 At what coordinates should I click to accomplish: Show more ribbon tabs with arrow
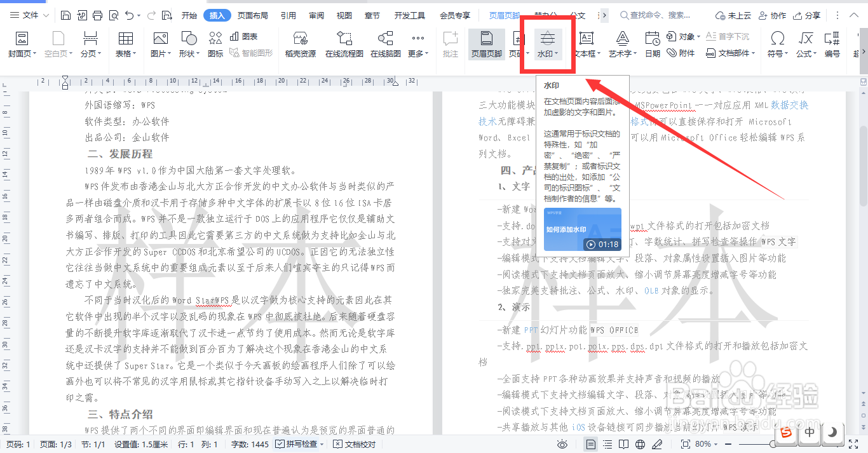coord(604,15)
